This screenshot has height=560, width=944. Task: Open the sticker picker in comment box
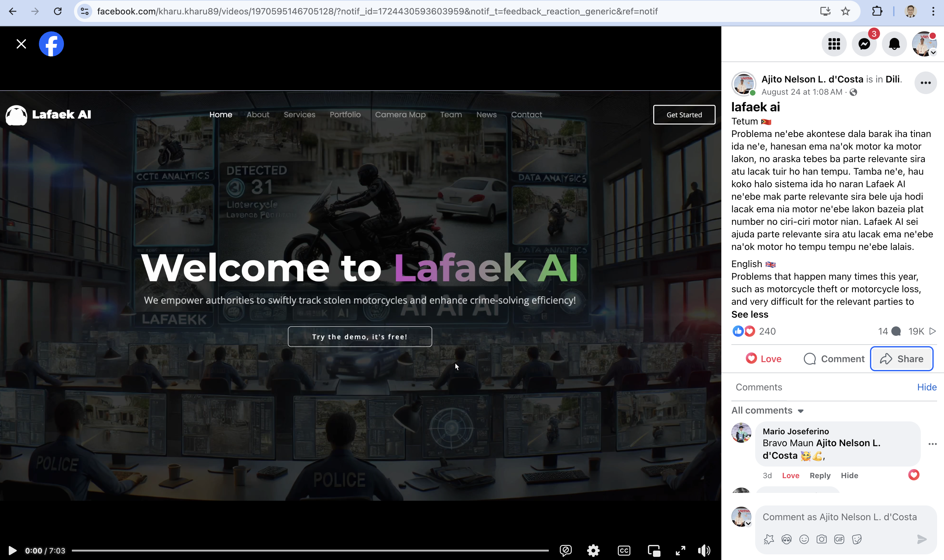point(857,539)
